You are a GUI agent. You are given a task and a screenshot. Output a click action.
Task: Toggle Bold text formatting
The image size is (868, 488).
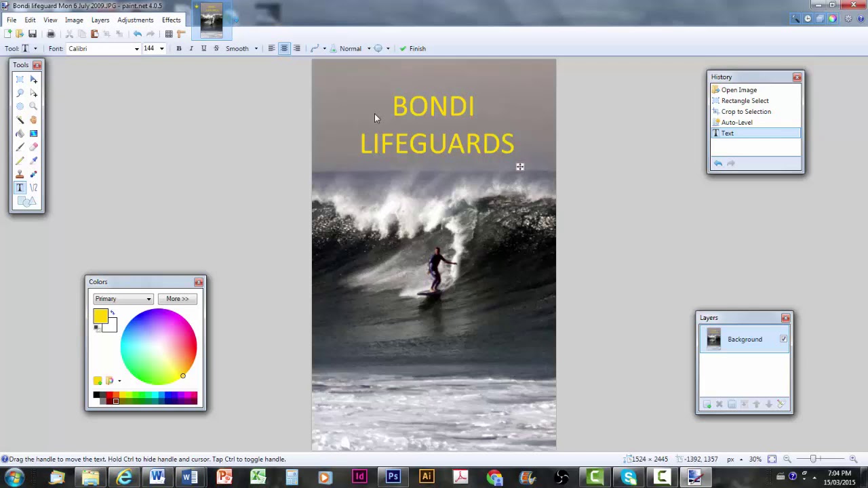coord(179,49)
